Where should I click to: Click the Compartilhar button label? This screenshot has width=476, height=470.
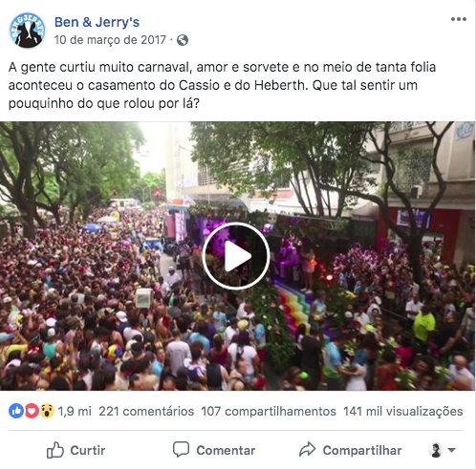pos(362,450)
